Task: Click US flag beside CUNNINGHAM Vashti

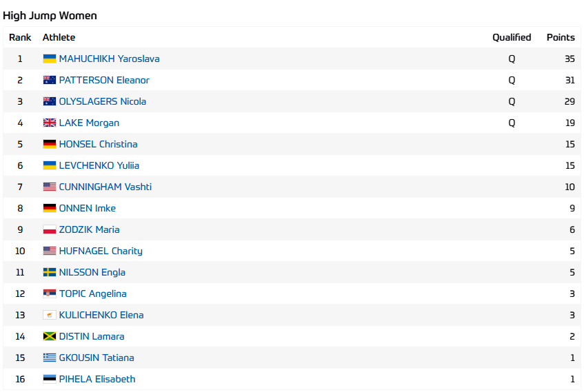Action: click(x=49, y=187)
